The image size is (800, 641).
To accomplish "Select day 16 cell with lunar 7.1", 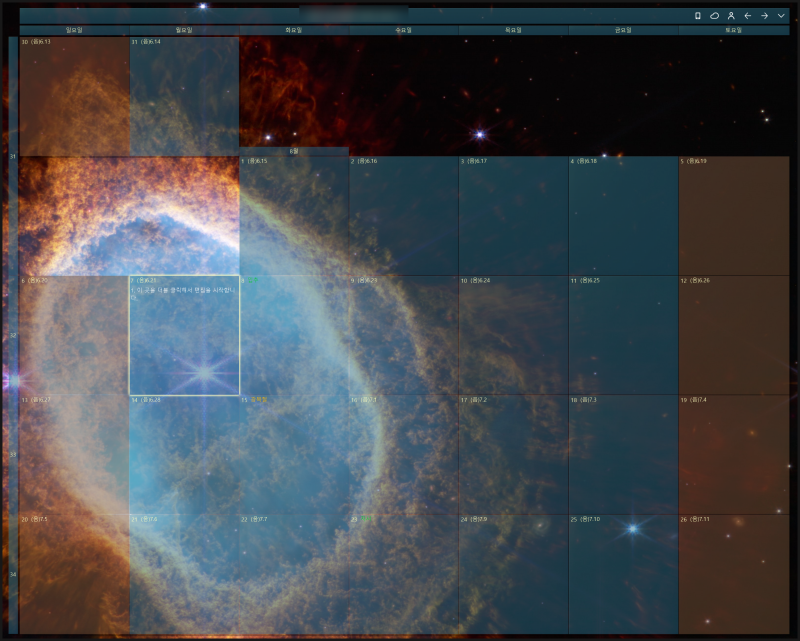I will coord(404,455).
